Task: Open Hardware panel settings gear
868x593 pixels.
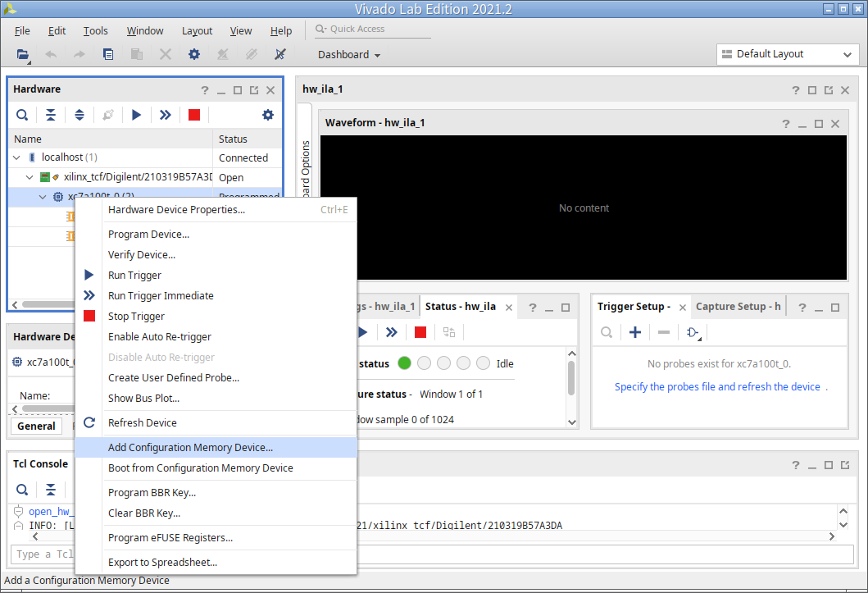Action: point(267,115)
